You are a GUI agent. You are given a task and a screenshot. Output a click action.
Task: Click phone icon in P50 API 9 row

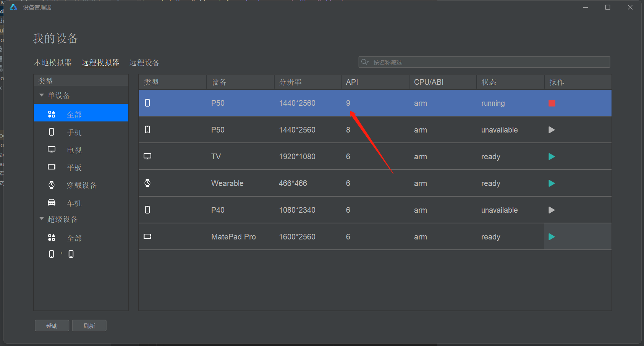147,103
